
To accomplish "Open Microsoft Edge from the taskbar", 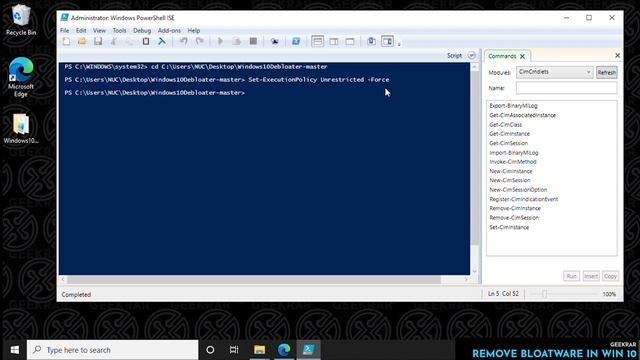I will 284,350.
